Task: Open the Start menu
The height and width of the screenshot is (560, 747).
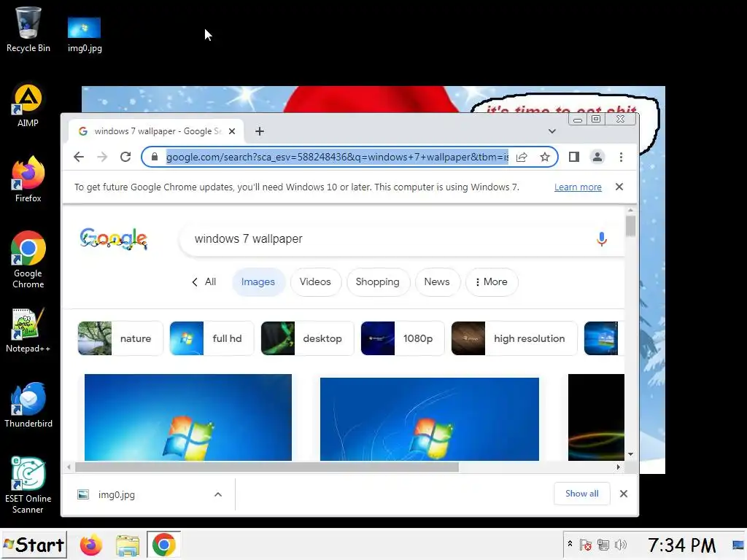Action: click(34, 545)
